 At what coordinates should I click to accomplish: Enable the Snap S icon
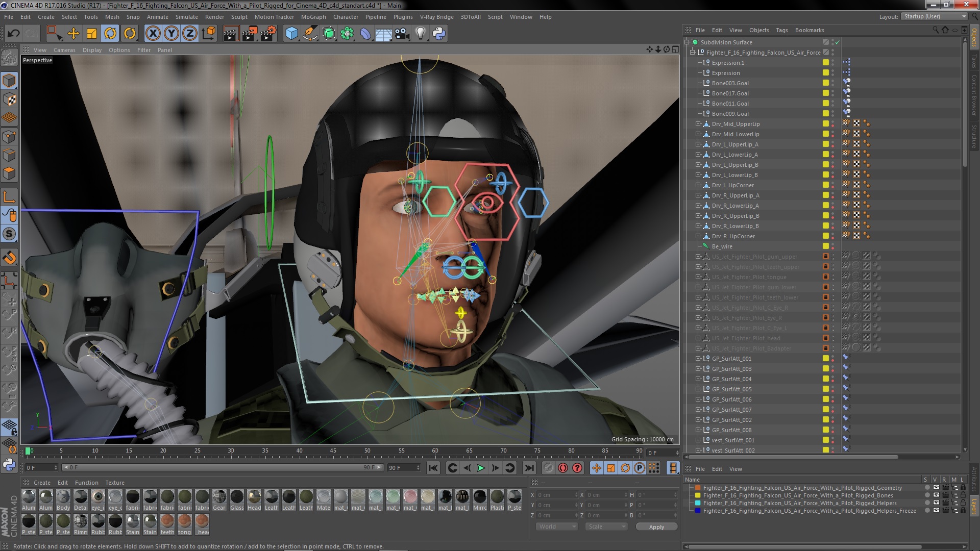9,234
